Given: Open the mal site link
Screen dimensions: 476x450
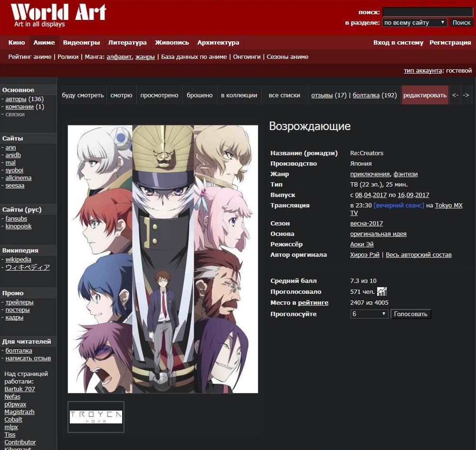Looking at the screenshot, I should click(x=10, y=163).
